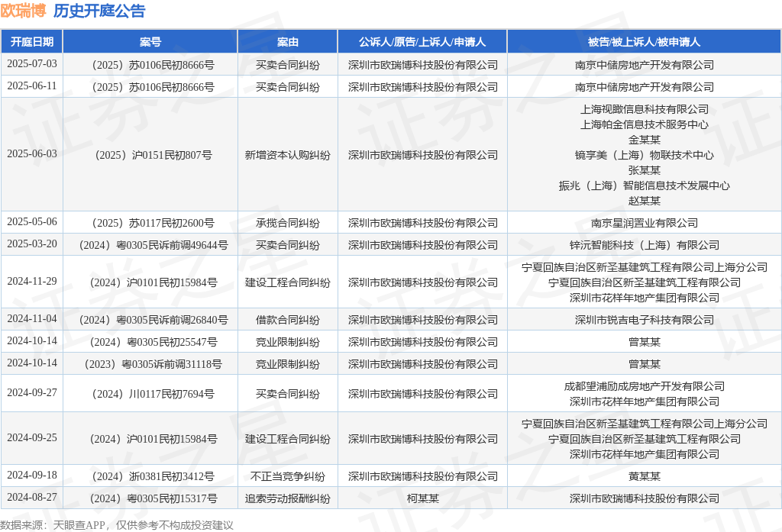The width and height of the screenshot is (782, 532).
Task: Click defendant 黄某某
Action: [x=645, y=476]
